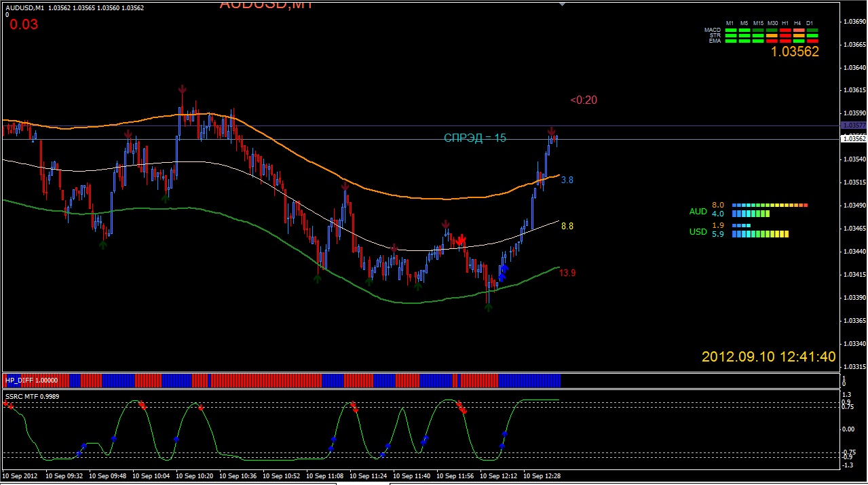This screenshot has width=868, height=485.
Task: Click the '10 Sep 11:08' time axis label
Action: pyautogui.click(x=324, y=476)
